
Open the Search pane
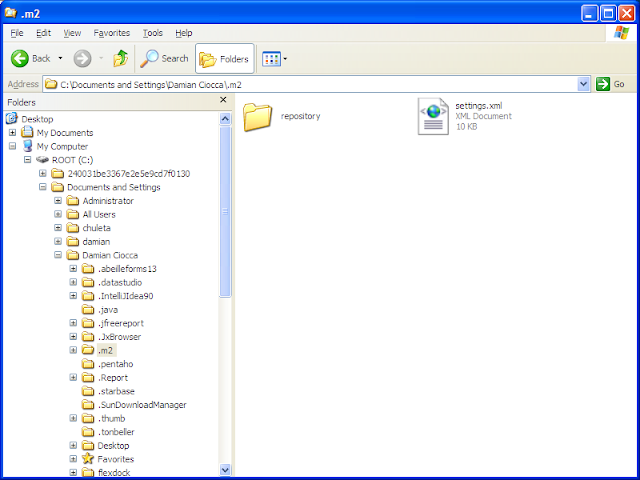tap(164, 59)
